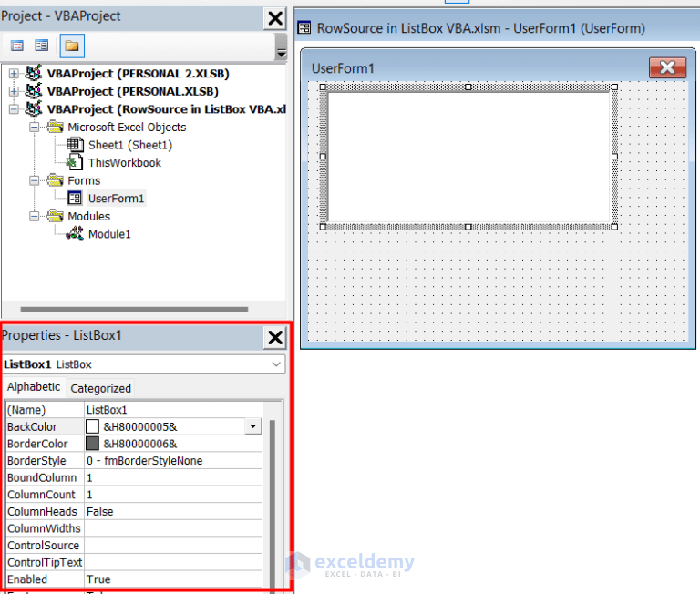
Task: Click the ThisWorkbook icon
Action: [x=75, y=162]
